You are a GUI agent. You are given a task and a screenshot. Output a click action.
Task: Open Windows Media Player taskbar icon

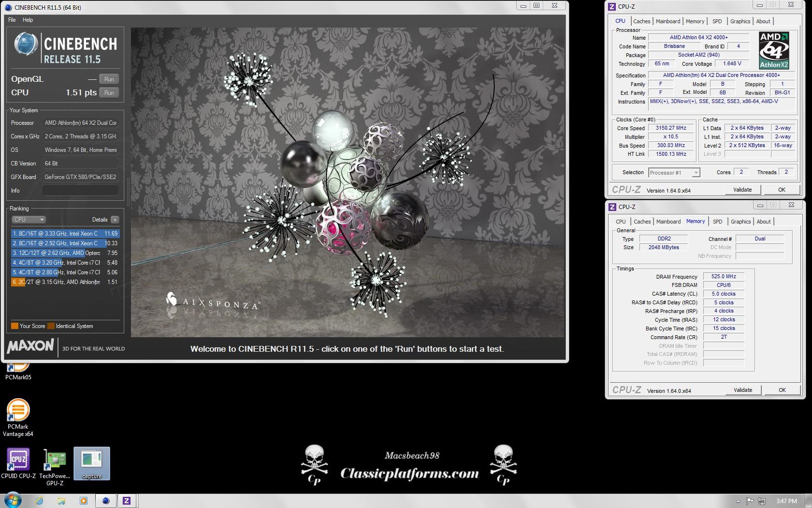coord(83,501)
